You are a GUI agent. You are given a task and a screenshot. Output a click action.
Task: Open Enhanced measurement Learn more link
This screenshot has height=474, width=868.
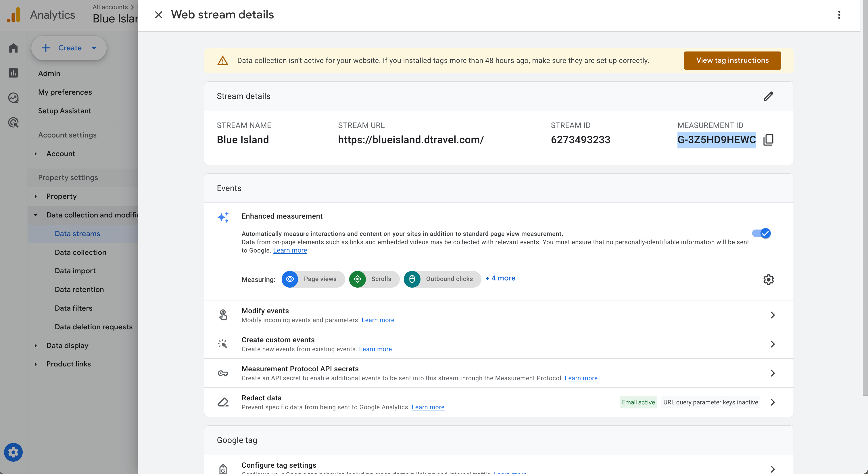290,250
